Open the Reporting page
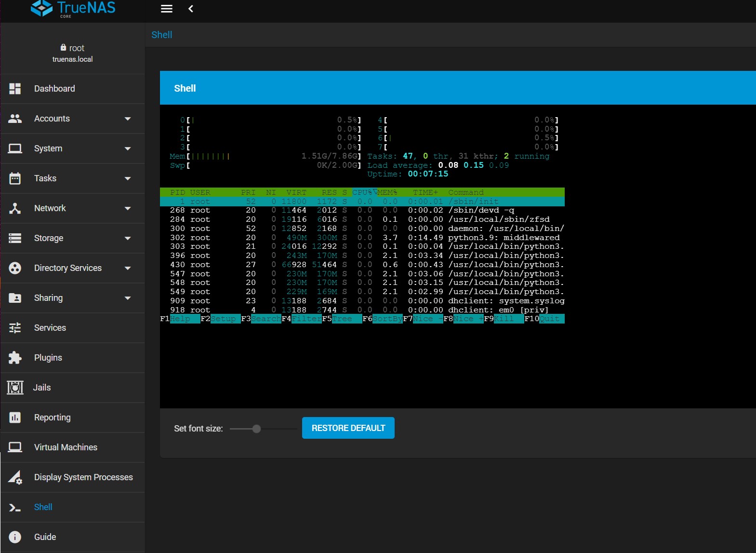This screenshot has width=756, height=553. (x=72, y=418)
